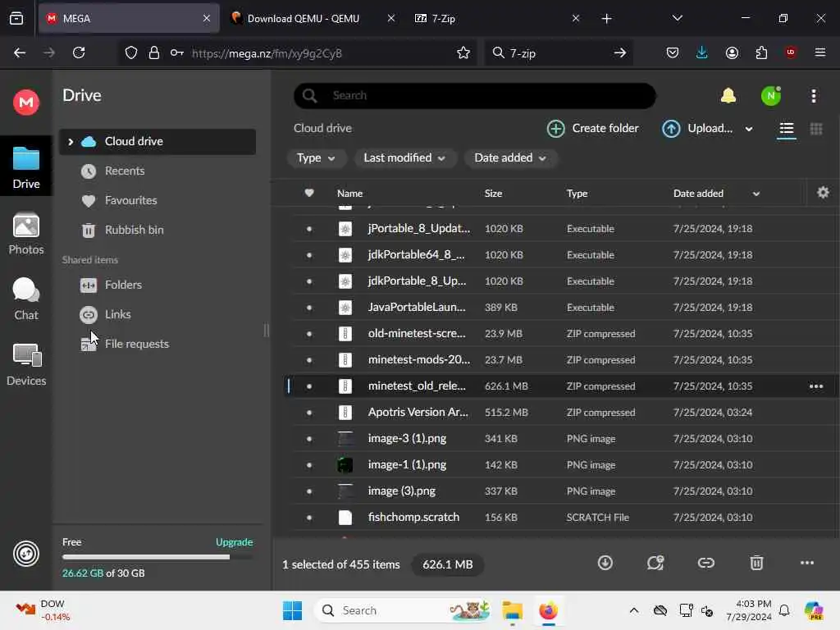This screenshot has height=630, width=840.
Task: Open the top three-dot menu
Action: tap(813, 96)
